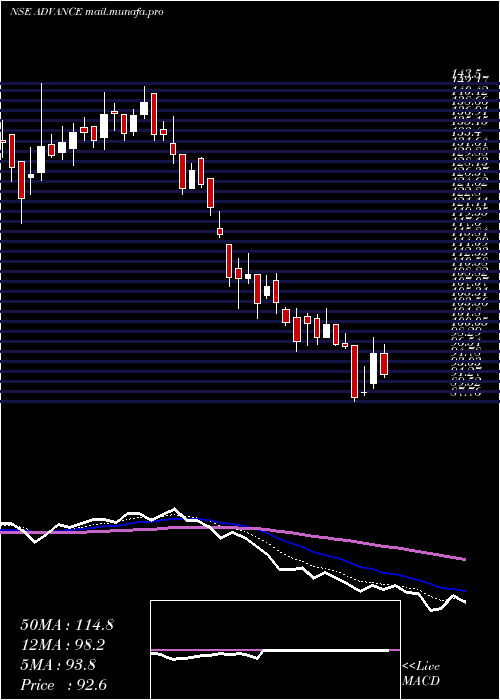Screen dimensions: 500x700
Task: Click the <<Live MACD label
Action: click(421, 674)
